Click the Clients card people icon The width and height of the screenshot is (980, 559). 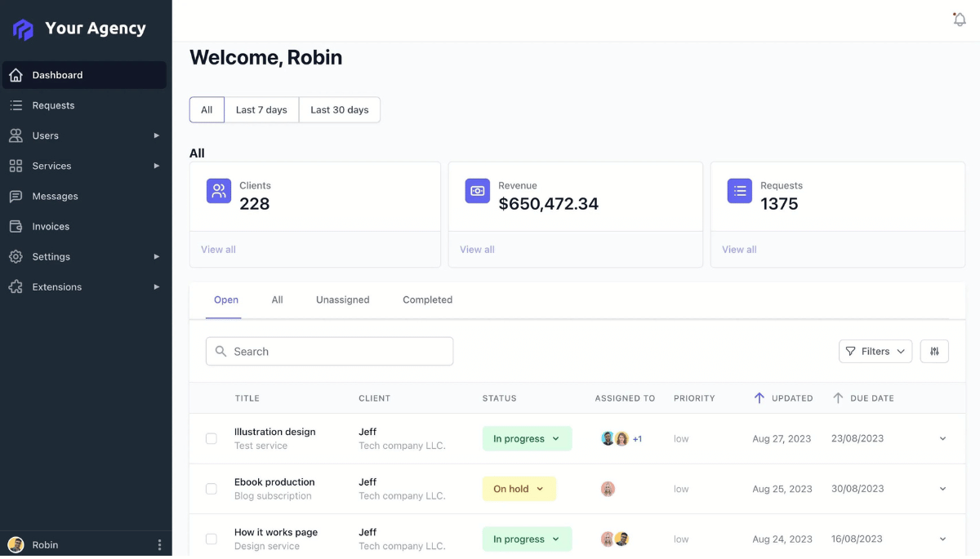(219, 191)
